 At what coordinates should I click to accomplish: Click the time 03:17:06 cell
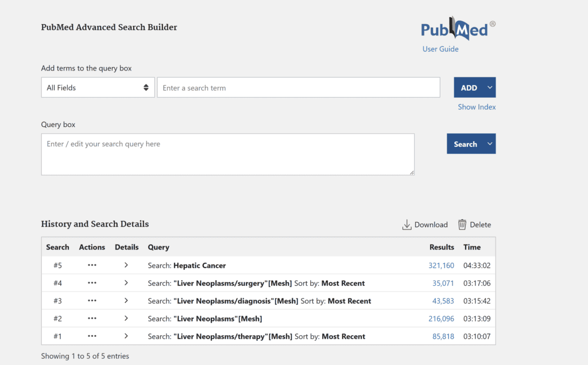pos(477,283)
